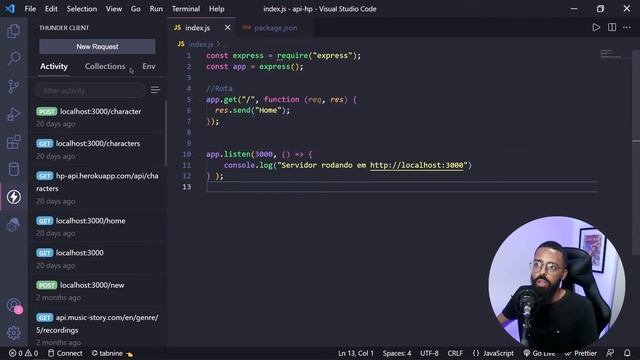Viewport: 640px width, 360px height.
Task: Open GET hp-api.herokuapp.com/api/characters request
Action: [97, 188]
